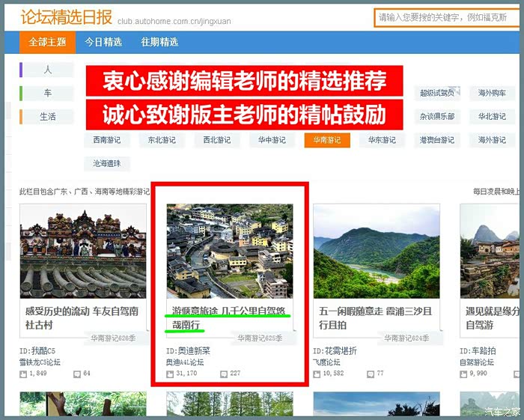Switch to the 往期精选 tab
Viewport: 524px width, 420px height.
pyautogui.click(x=159, y=42)
